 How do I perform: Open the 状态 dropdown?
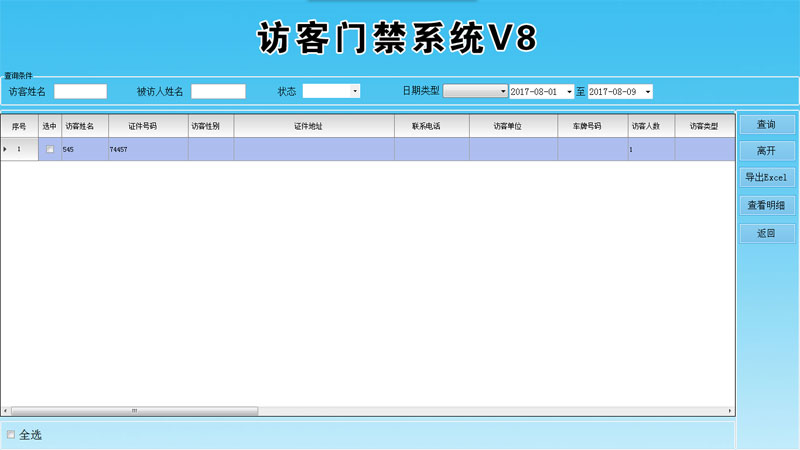tap(355, 91)
